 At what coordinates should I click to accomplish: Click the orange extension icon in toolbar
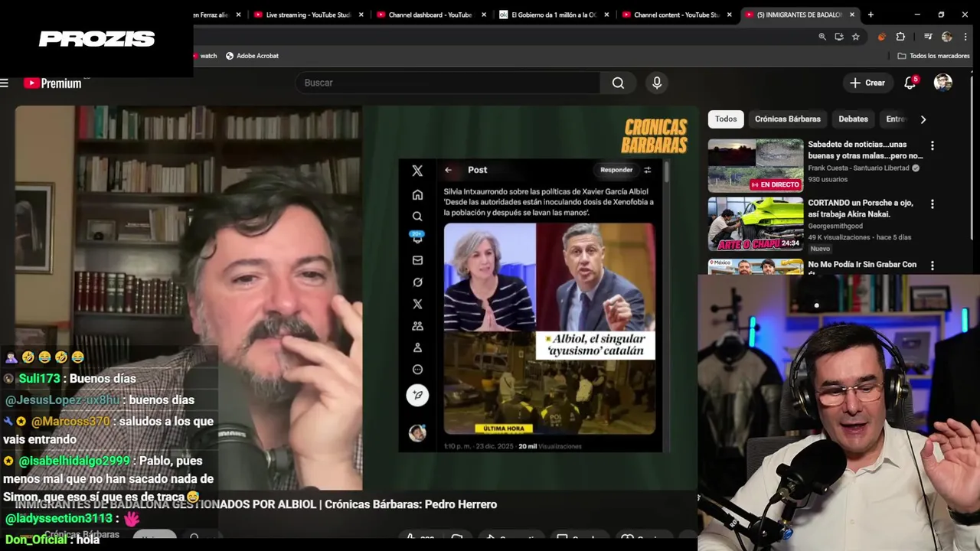[881, 37]
